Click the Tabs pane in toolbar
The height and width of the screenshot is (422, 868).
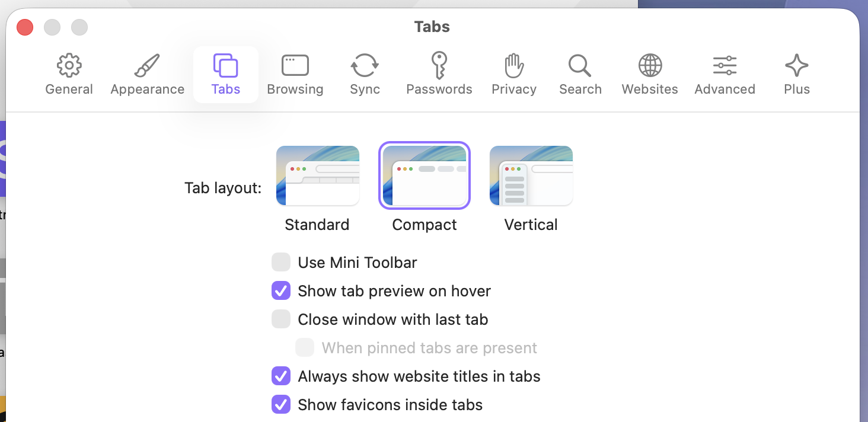[226, 75]
